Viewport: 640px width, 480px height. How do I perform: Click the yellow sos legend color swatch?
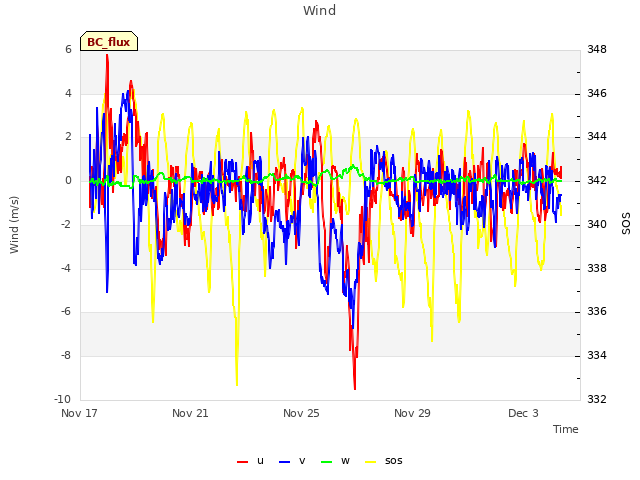pos(371,462)
